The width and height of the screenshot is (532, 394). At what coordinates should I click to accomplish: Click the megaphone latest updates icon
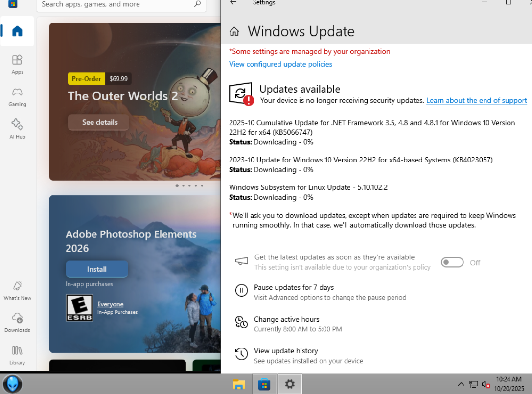point(241,261)
